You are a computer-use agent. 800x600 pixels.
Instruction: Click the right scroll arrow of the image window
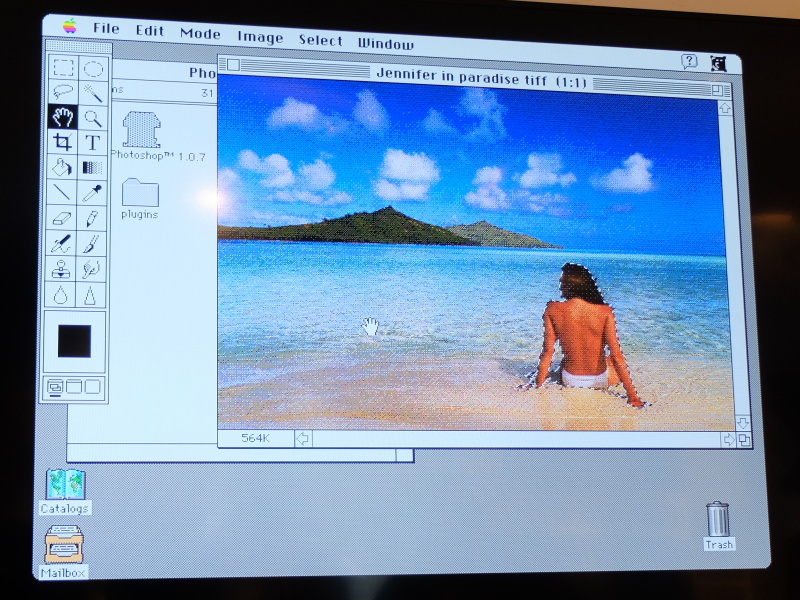(728, 437)
